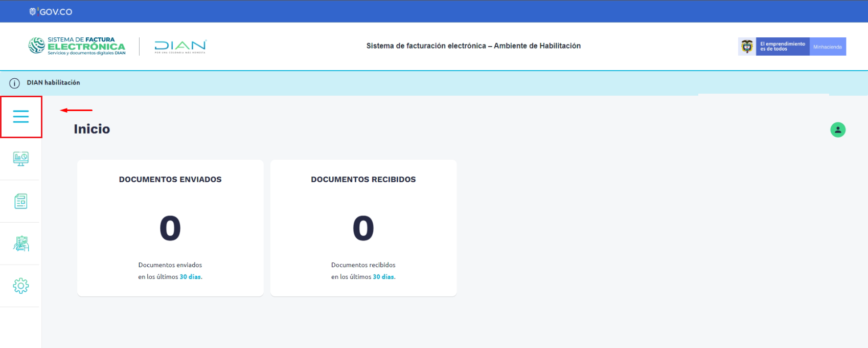The image size is (868, 348).
Task: Click the green user profile avatar
Action: pyautogui.click(x=837, y=130)
